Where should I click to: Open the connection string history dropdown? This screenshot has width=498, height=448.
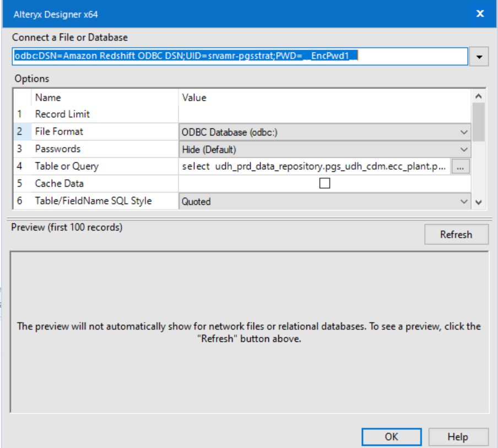point(479,56)
